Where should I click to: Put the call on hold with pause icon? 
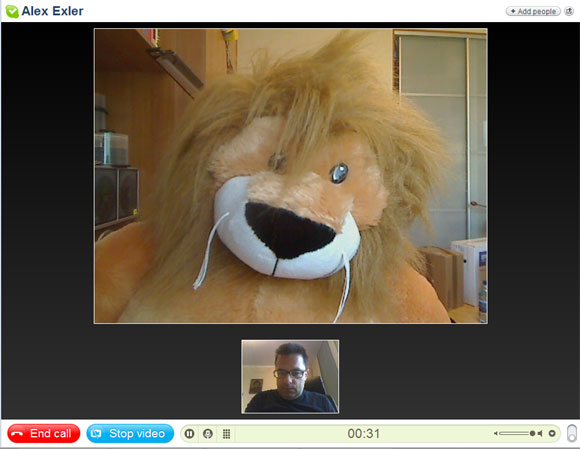[x=189, y=433]
